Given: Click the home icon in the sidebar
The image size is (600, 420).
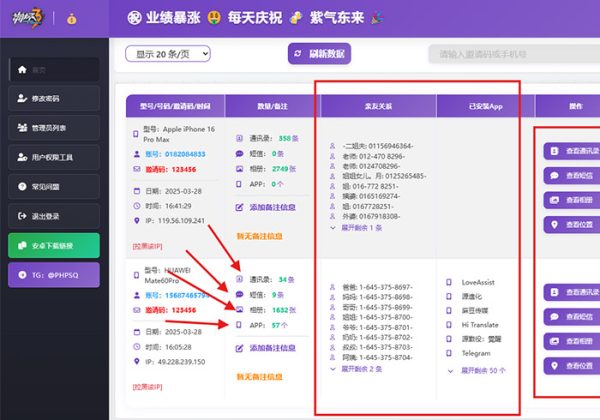Looking at the screenshot, I should [22, 69].
